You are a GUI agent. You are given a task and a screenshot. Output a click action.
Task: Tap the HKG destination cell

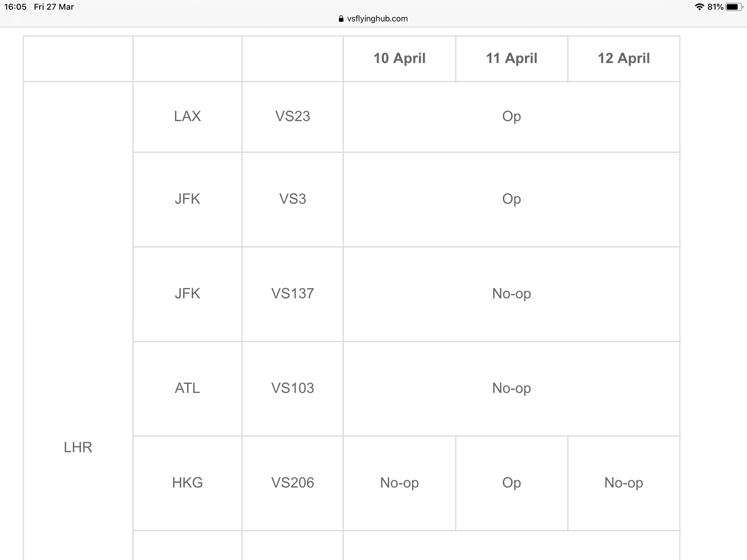pos(187,483)
